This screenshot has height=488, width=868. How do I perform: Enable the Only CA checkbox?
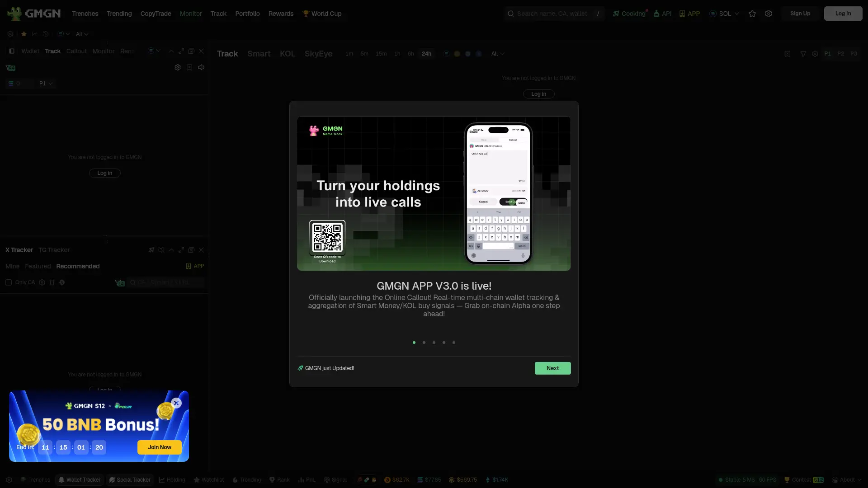9,282
